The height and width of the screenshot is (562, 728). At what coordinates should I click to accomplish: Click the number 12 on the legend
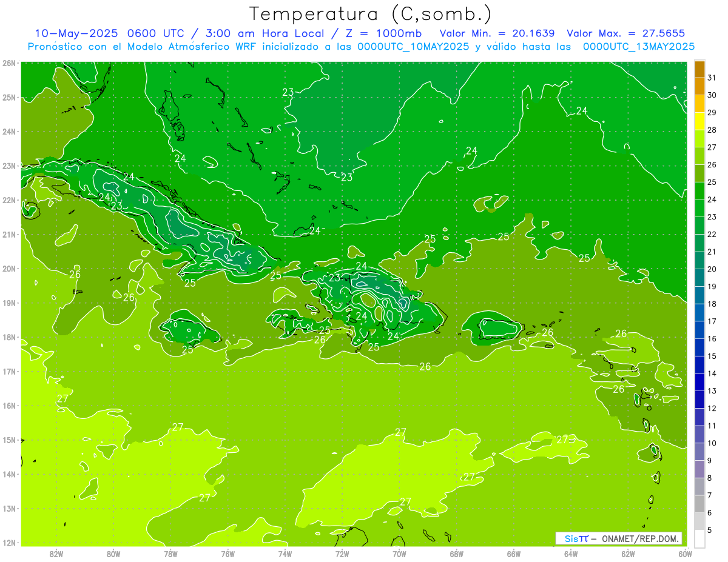pyautogui.click(x=712, y=409)
